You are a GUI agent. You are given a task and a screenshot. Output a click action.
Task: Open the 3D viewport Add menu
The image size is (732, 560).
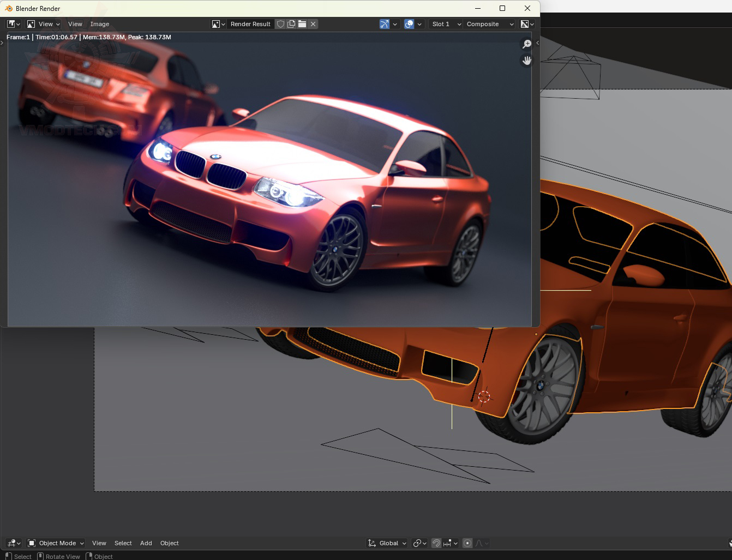(146, 543)
